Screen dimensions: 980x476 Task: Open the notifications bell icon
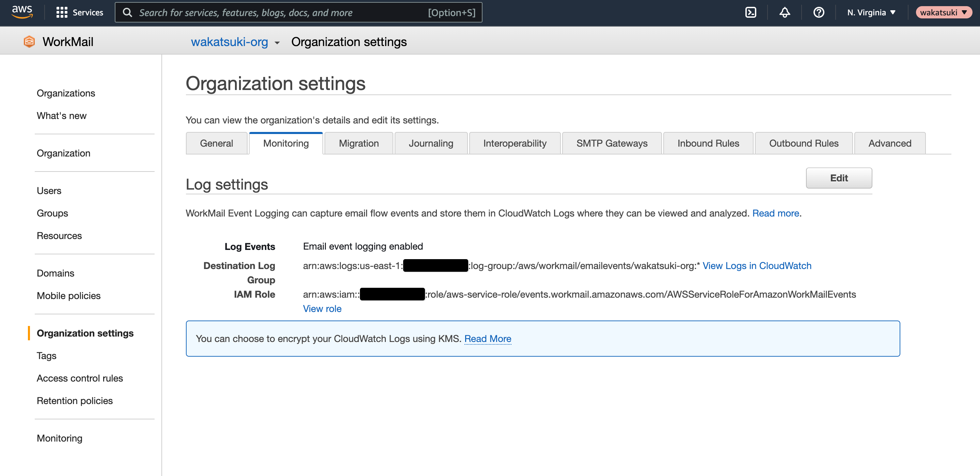pyautogui.click(x=785, y=13)
